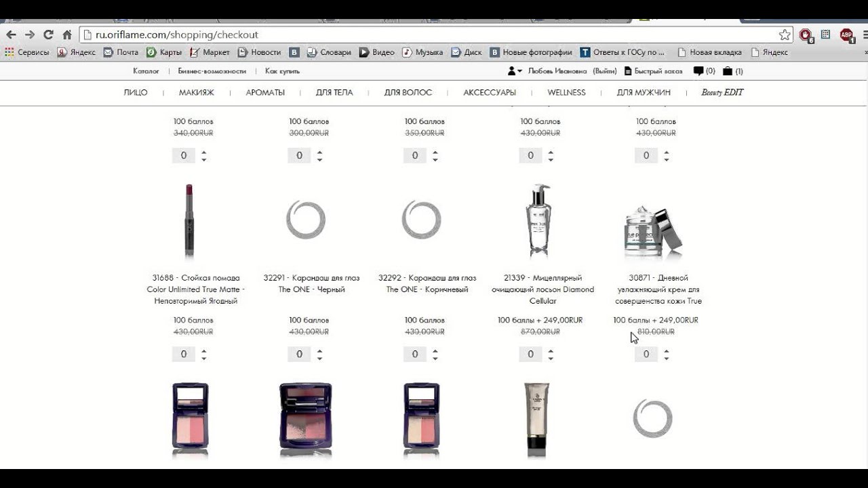Click product name 21339 Мицеллярный очищающий лосьон
This screenshot has height=488, width=868.
[x=542, y=289]
